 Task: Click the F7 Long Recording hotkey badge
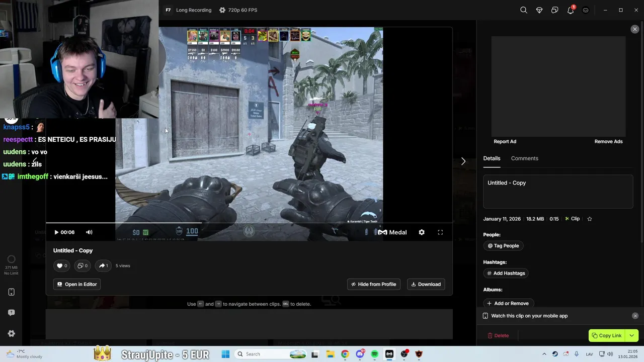(168, 10)
